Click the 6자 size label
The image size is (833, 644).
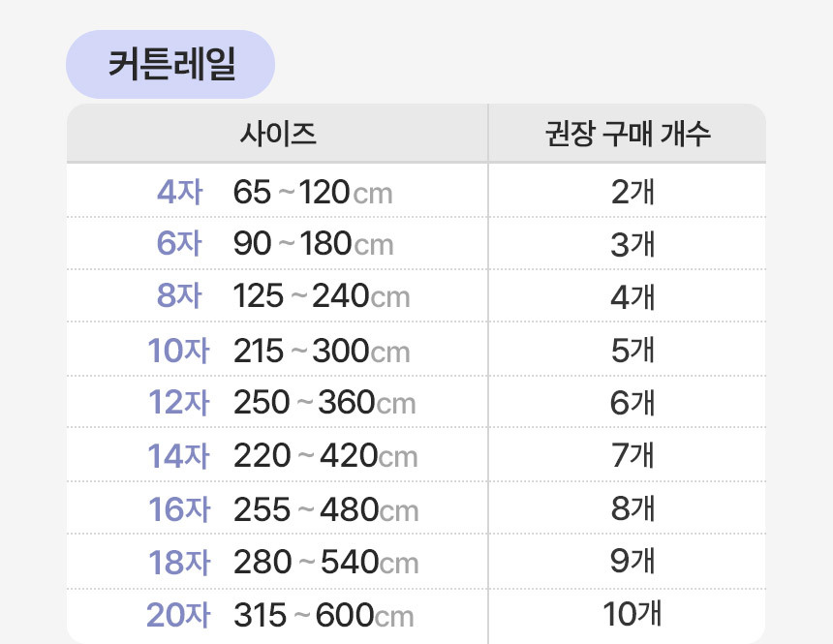[179, 244]
